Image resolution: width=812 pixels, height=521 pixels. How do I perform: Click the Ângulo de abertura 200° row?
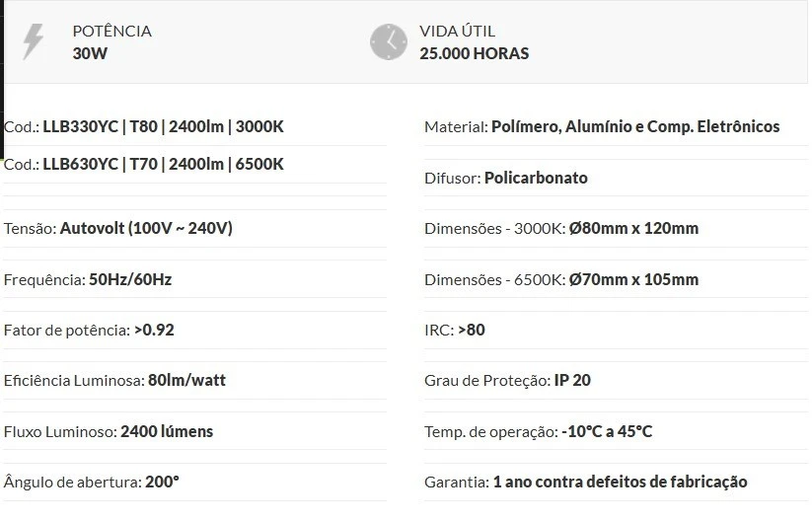[x=92, y=482]
